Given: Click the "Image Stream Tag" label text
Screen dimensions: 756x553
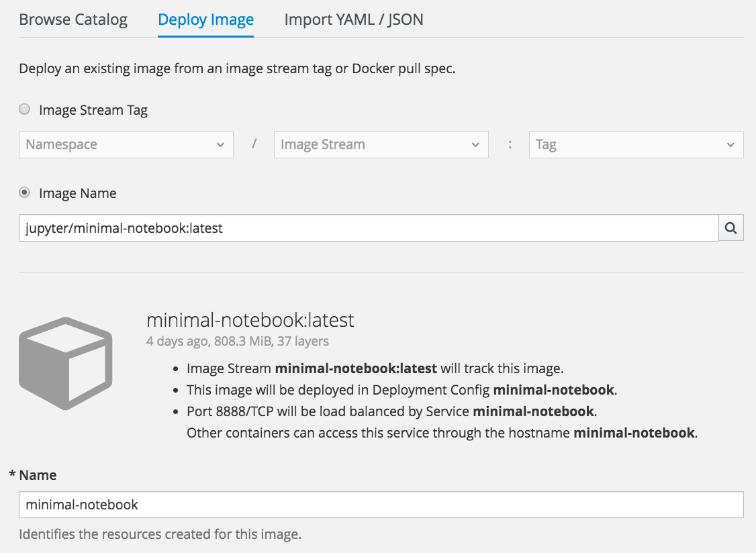Looking at the screenshot, I should click(93, 110).
